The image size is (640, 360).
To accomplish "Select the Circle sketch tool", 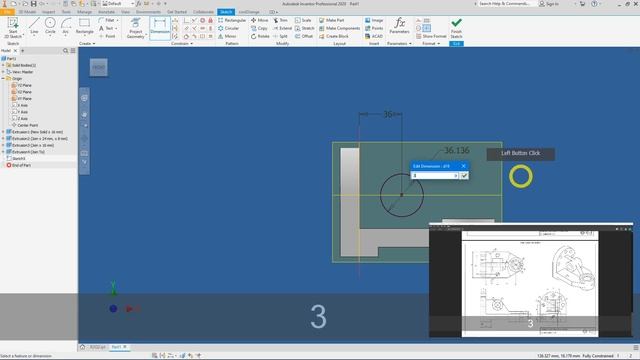I will point(50,26).
